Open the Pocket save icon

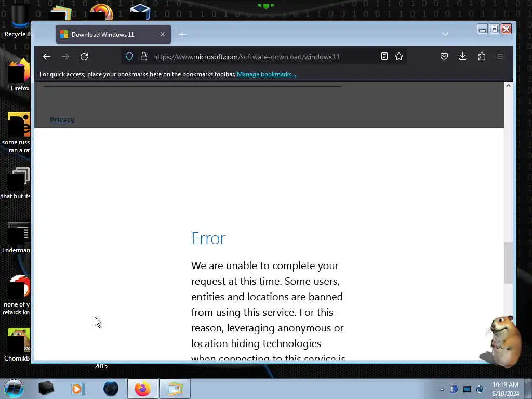(x=444, y=56)
